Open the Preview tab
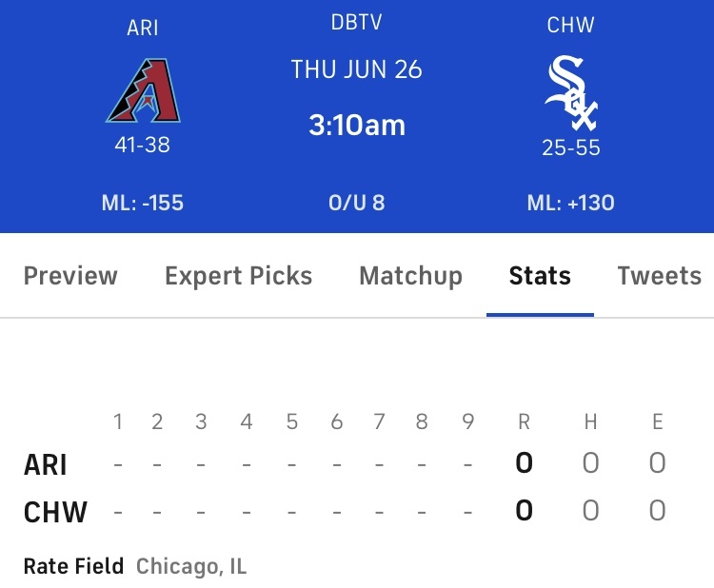The image size is (714, 588). (70, 276)
